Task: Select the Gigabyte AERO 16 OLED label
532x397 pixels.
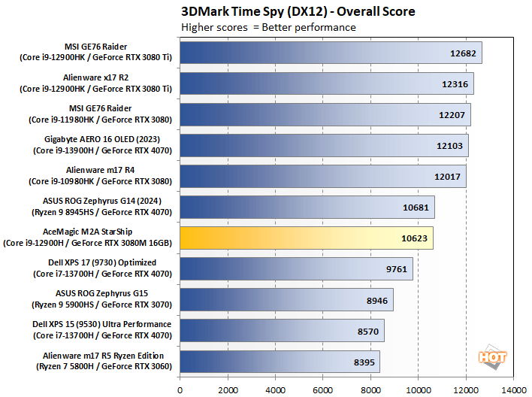Action: coord(102,144)
